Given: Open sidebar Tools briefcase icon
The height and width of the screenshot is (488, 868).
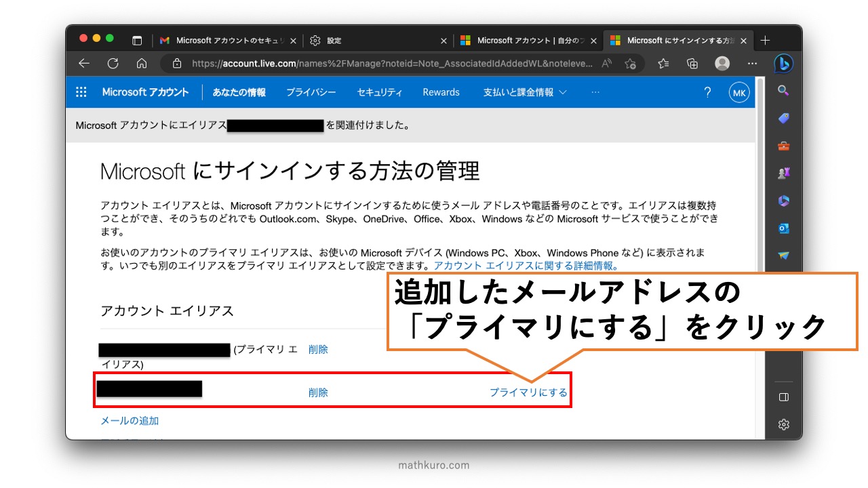Looking at the screenshot, I should point(783,146).
